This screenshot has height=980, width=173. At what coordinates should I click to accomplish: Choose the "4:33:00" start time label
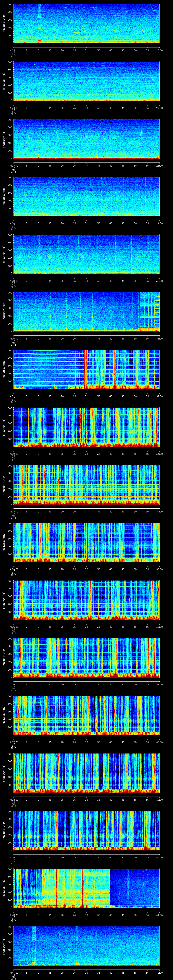click(x=14, y=511)
